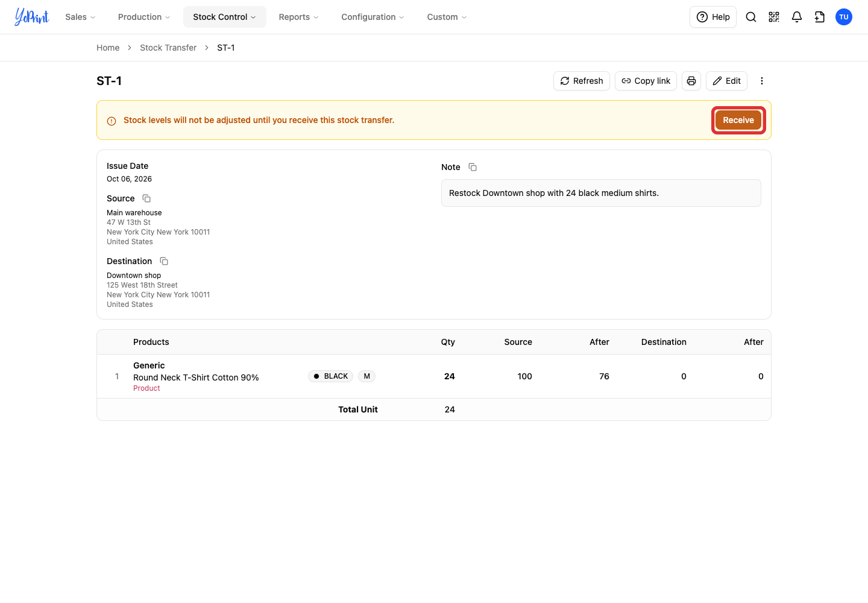
Task: Click the Qty column header
Action: pyautogui.click(x=448, y=342)
